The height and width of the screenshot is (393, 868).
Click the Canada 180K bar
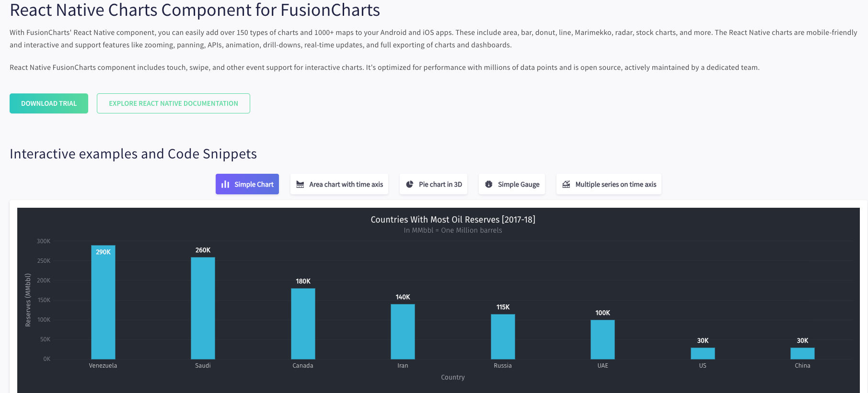(x=303, y=324)
